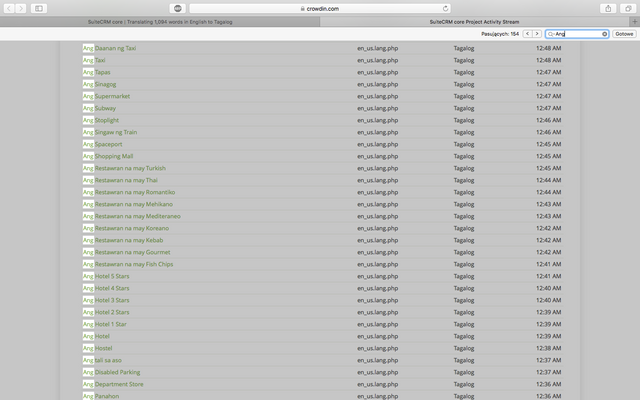The image size is (640, 400).
Task: Show all tabs overview button
Action: coord(628,8)
